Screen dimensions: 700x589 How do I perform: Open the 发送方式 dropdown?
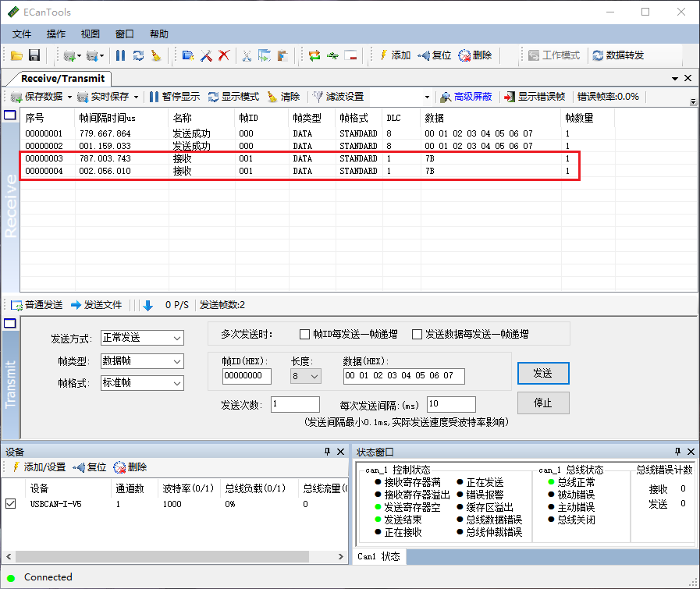point(142,339)
